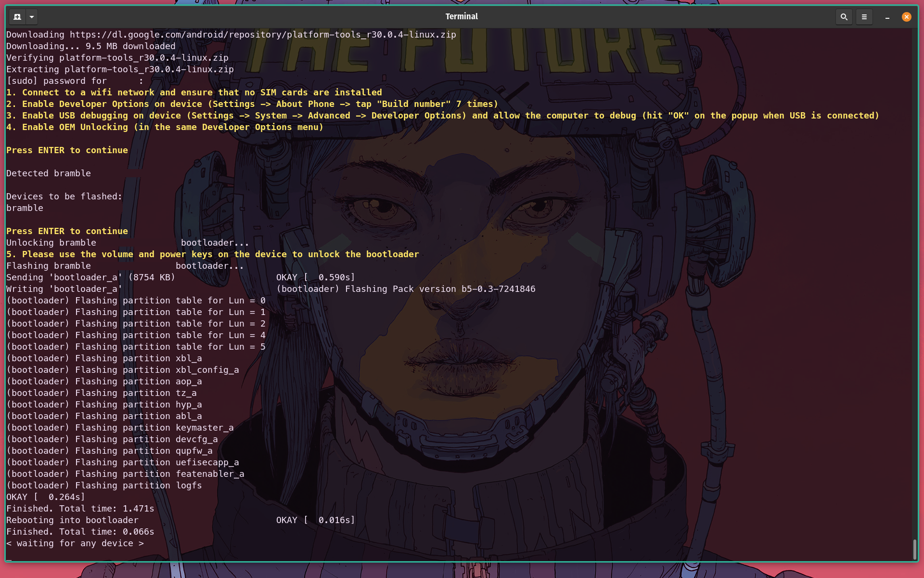The width and height of the screenshot is (924, 578).
Task: Click first 'Press ENTER to continue' prompt
Action: tap(67, 150)
